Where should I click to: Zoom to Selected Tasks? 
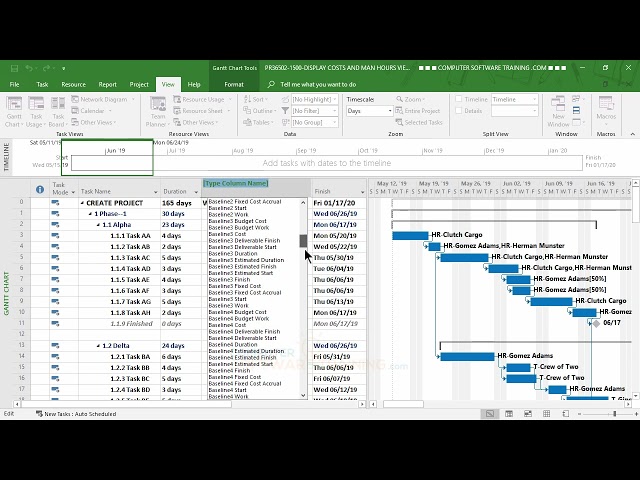(x=419, y=122)
